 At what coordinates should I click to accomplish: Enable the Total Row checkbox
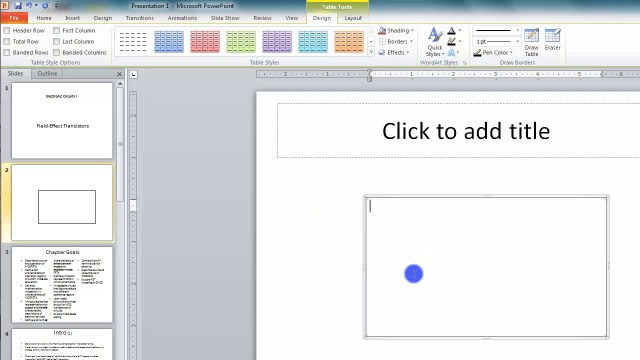[7, 42]
